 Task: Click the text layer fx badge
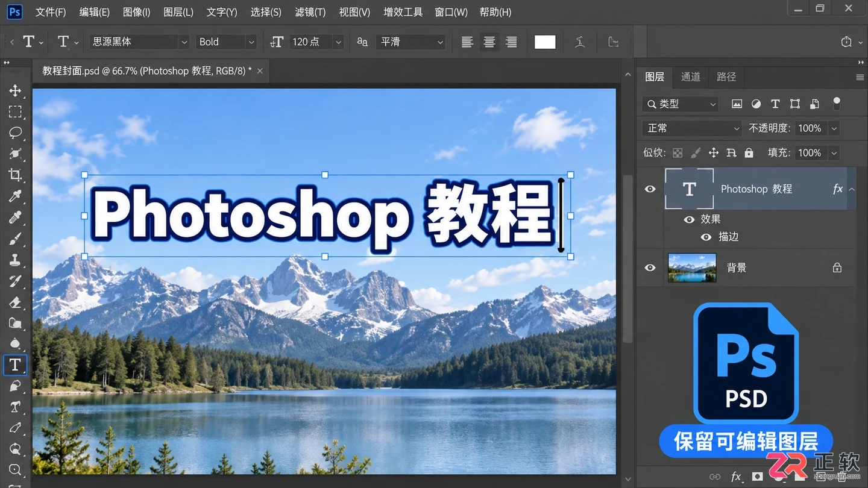click(x=838, y=189)
